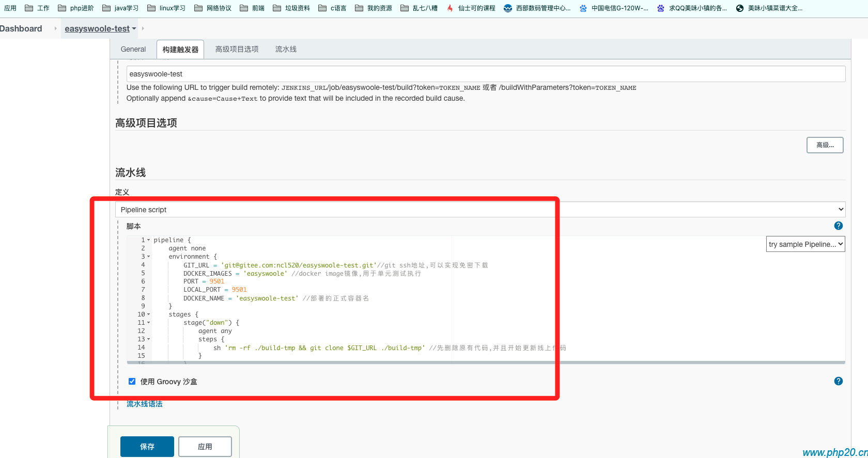Click help icon next to 脚本 script

click(839, 226)
